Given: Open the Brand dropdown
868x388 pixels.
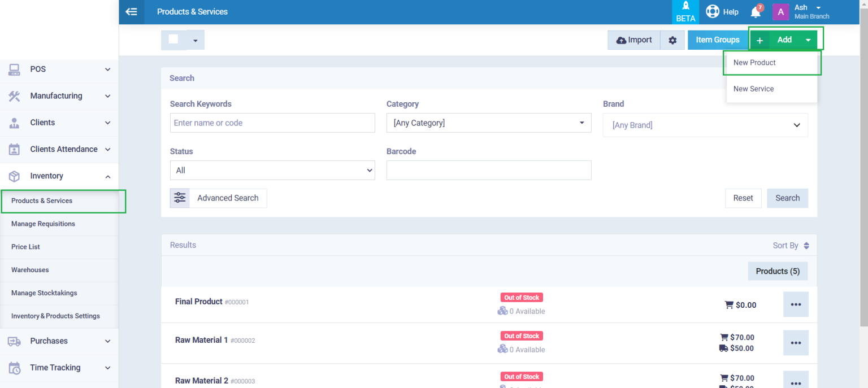Looking at the screenshot, I should coord(705,125).
